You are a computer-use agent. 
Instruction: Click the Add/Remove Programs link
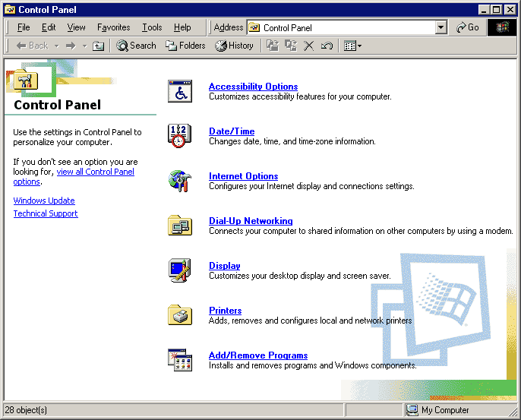click(x=258, y=355)
